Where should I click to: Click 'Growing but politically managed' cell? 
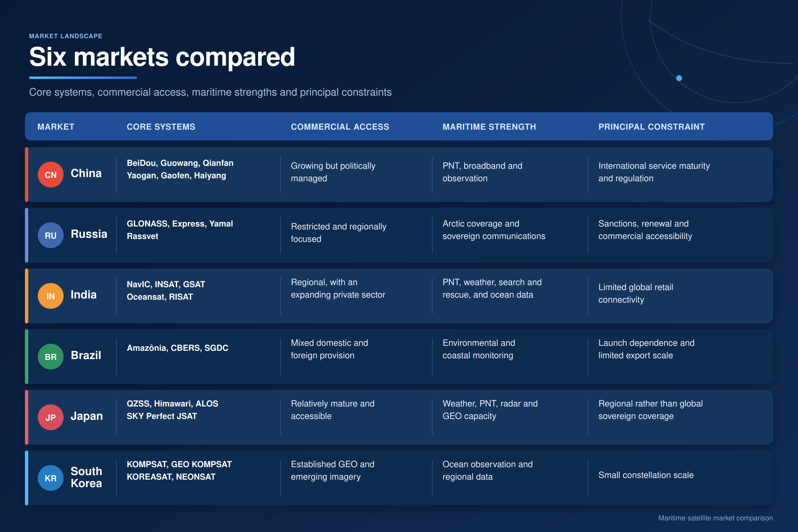333,172
